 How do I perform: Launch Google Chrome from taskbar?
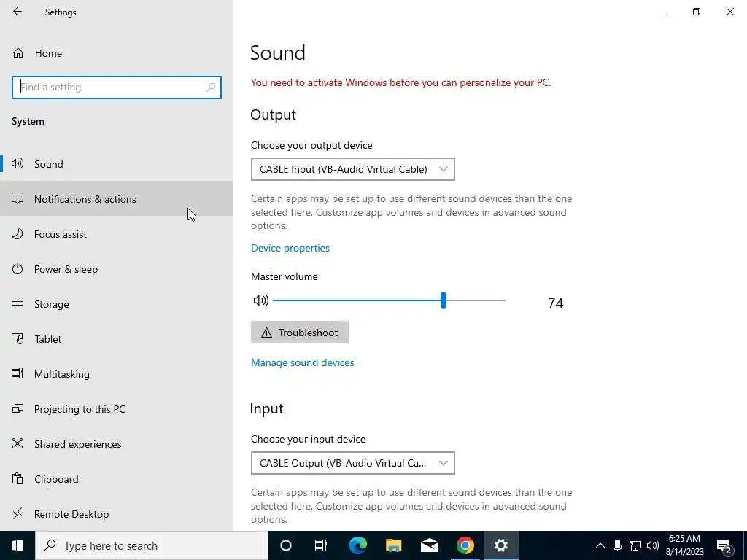point(465,545)
